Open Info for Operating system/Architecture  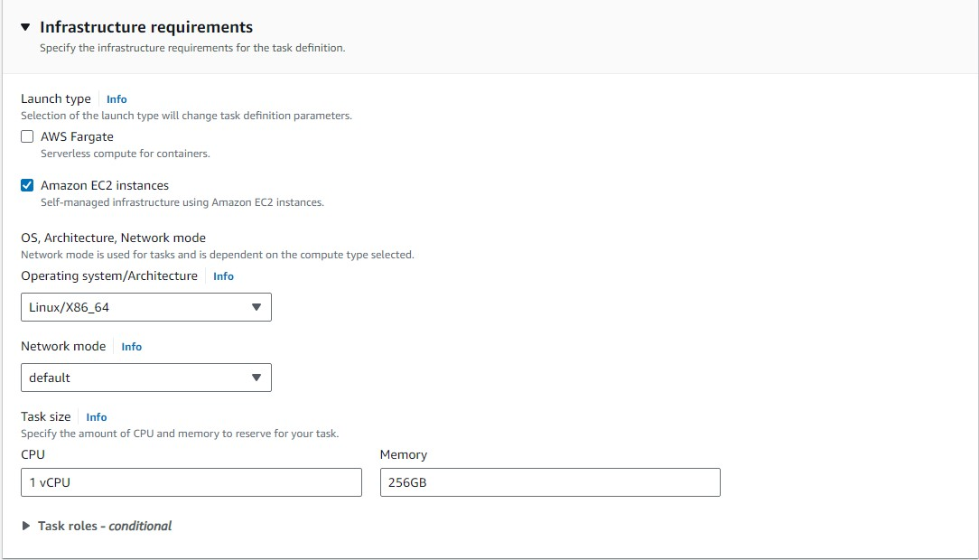pos(222,276)
